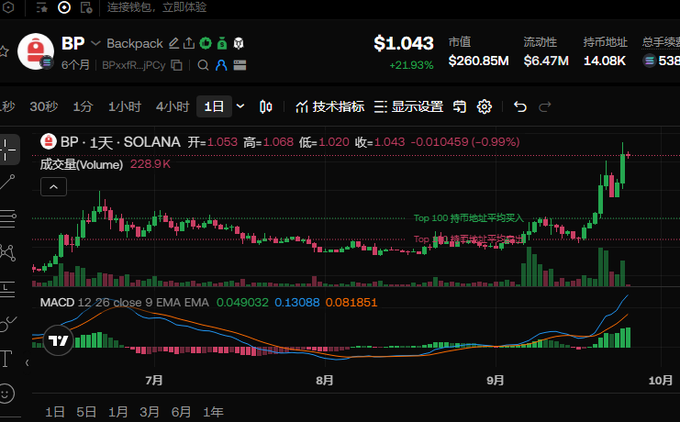Set range to 3月 at chart bottom
The width and height of the screenshot is (680, 422).
coord(149,412)
